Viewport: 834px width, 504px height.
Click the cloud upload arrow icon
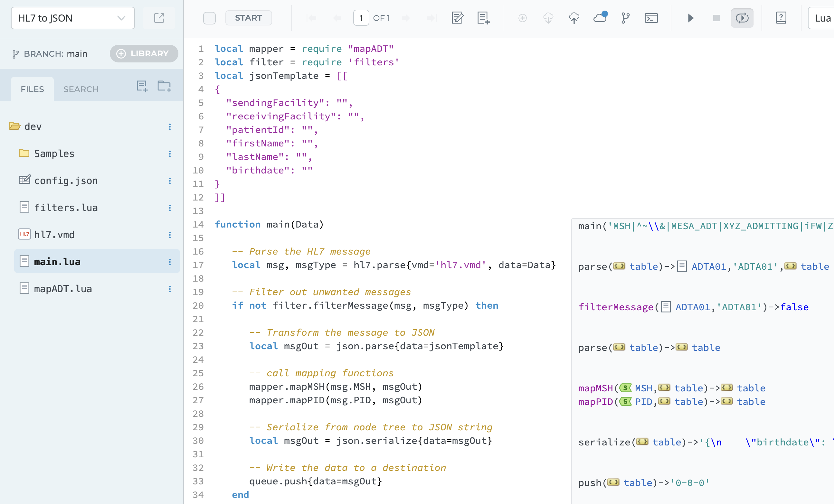pos(574,18)
